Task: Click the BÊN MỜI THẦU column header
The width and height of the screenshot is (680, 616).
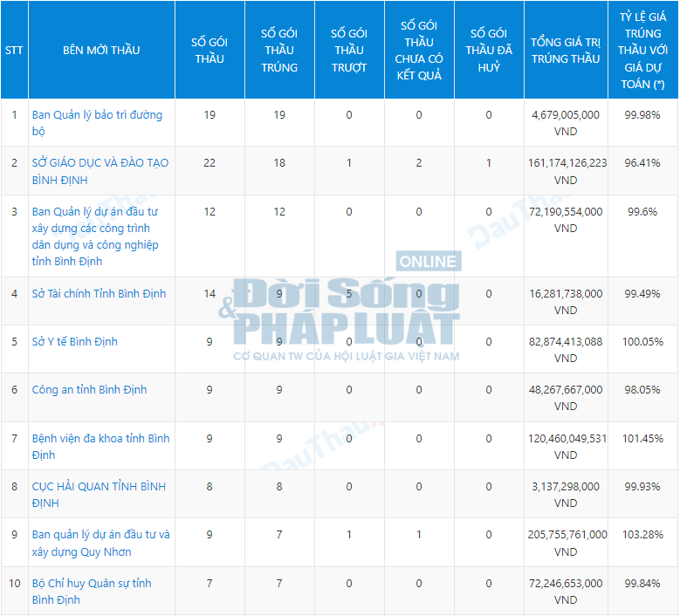Action: (101, 50)
